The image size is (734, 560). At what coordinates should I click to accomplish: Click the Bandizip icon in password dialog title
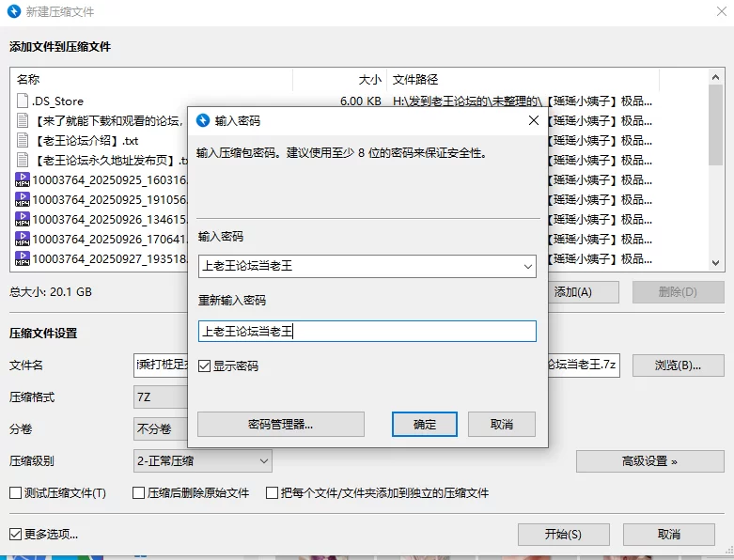[202, 121]
